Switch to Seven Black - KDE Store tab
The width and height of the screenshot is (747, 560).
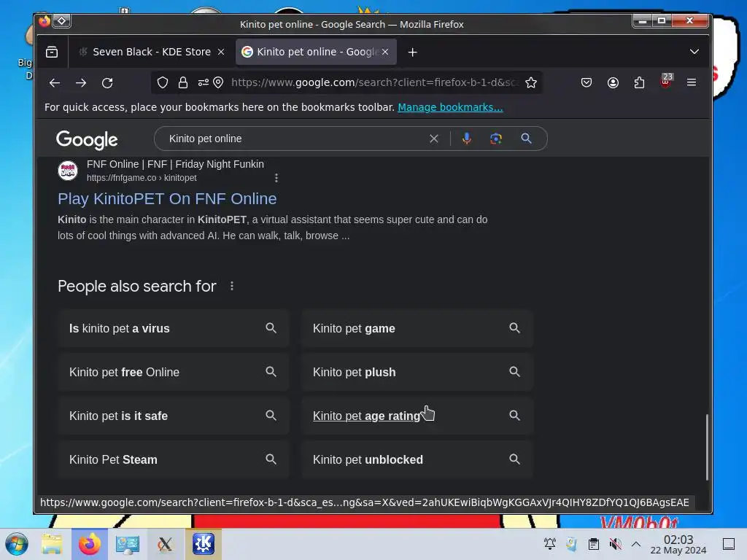(152, 52)
